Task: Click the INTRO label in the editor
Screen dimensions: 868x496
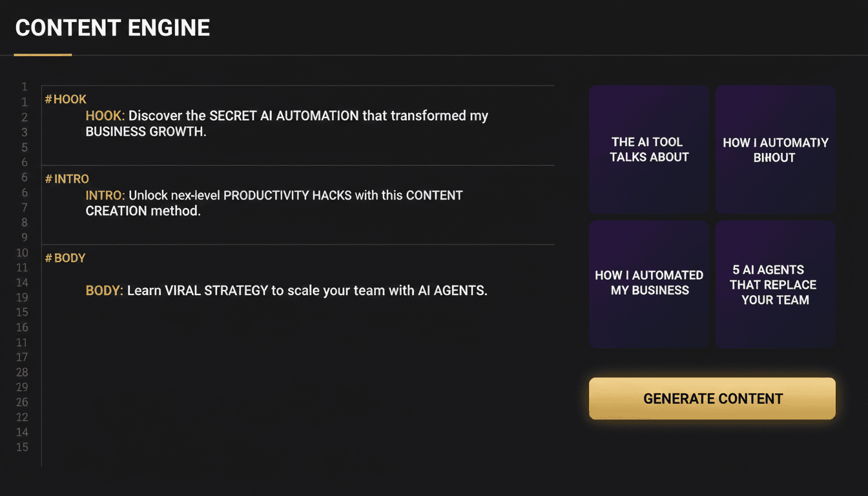Action: (x=105, y=195)
